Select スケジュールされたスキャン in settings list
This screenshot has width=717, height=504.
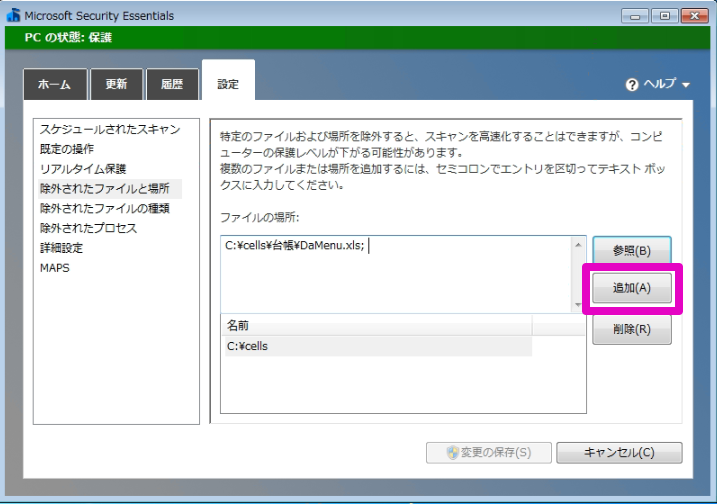[110, 129]
